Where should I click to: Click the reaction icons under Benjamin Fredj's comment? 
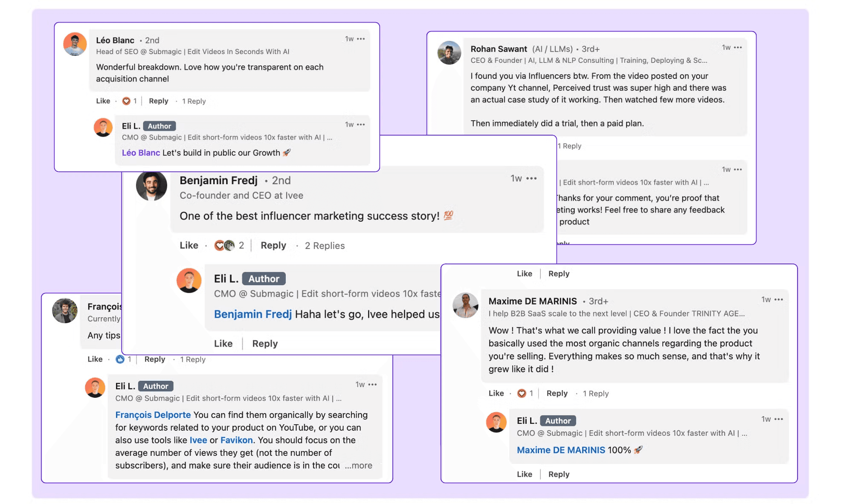click(224, 245)
